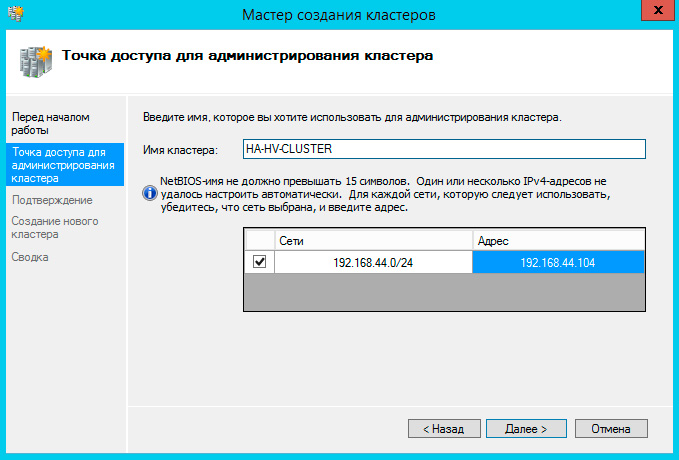Click the heading Точка доступа для администрирования кластера

(x=247, y=55)
